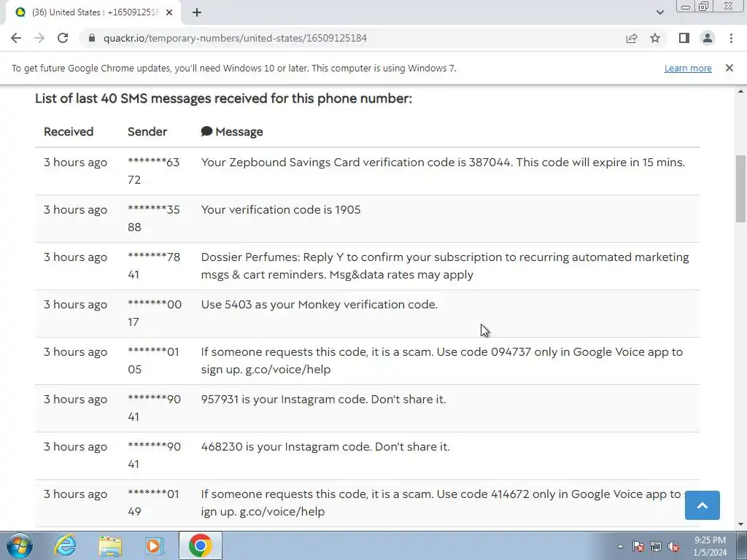Reload the quackr.io page

tap(63, 38)
